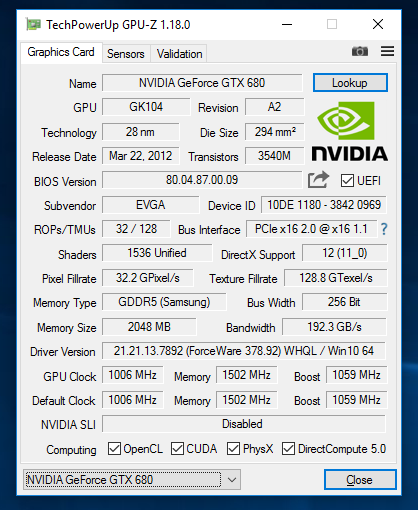The height and width of the screenshot is (510, 418).
Task: Click the Bus Interface question mark
Action: coord(384,229)
